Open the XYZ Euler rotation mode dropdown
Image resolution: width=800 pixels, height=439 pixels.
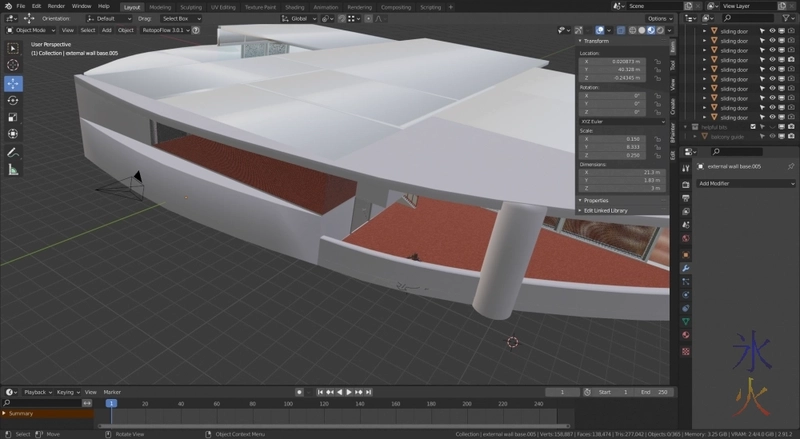pyautogui.click(x=622, y=122)
